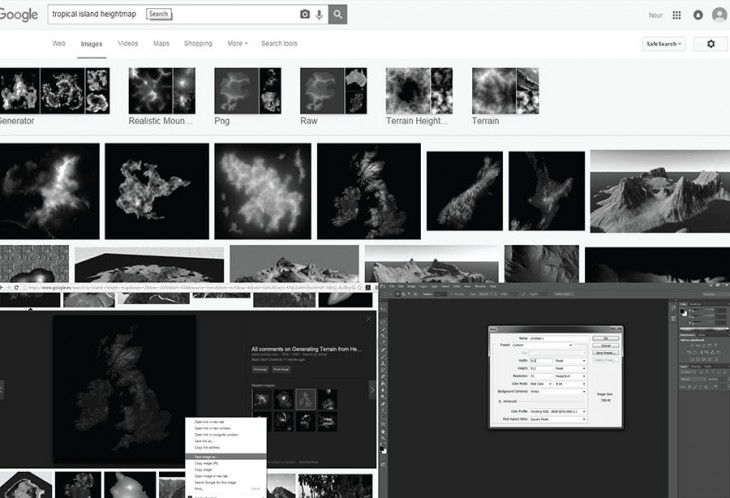Show next image with right arrow
730x498 pixels.
point(372,388)
